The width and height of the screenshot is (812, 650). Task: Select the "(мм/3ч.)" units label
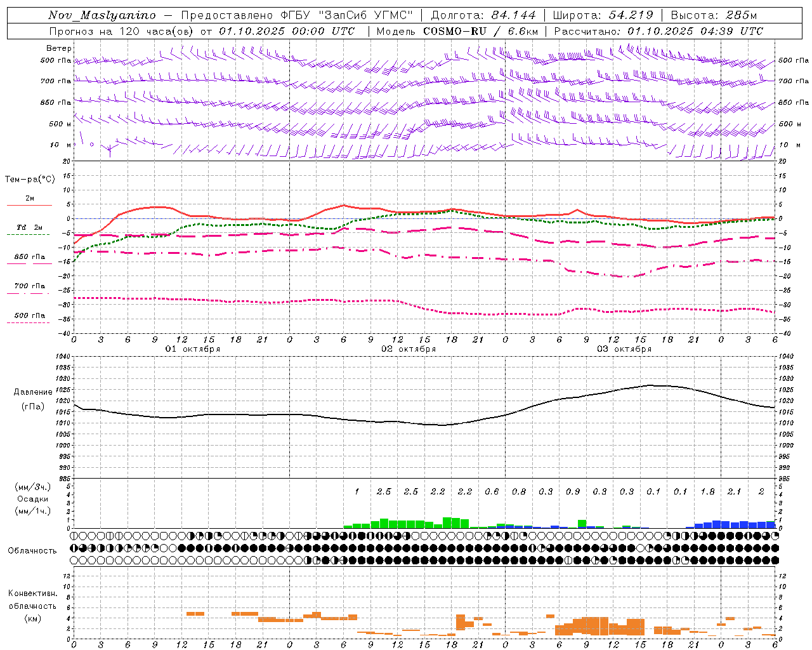[32, 487]
